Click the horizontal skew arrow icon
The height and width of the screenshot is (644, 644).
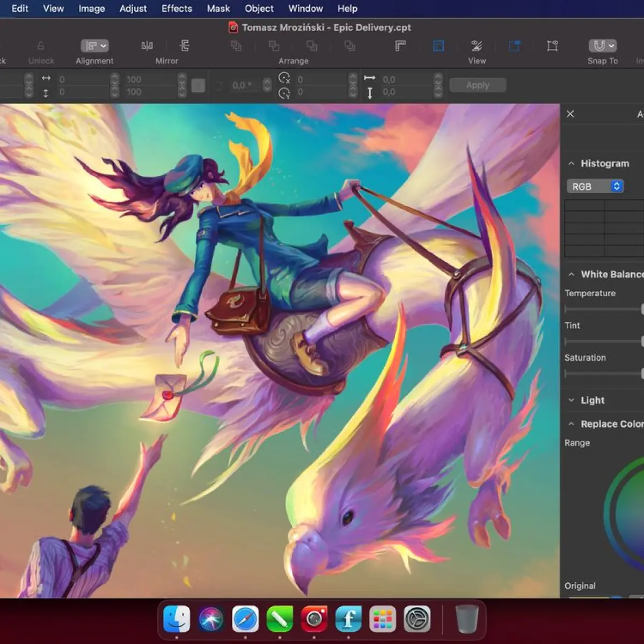coord(370,78)
